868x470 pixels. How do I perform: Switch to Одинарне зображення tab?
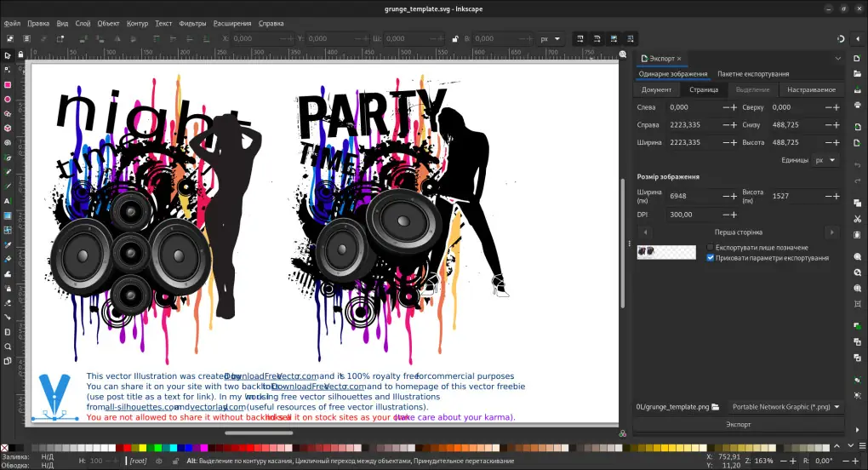pyautogui.click(x=672, y=73)
